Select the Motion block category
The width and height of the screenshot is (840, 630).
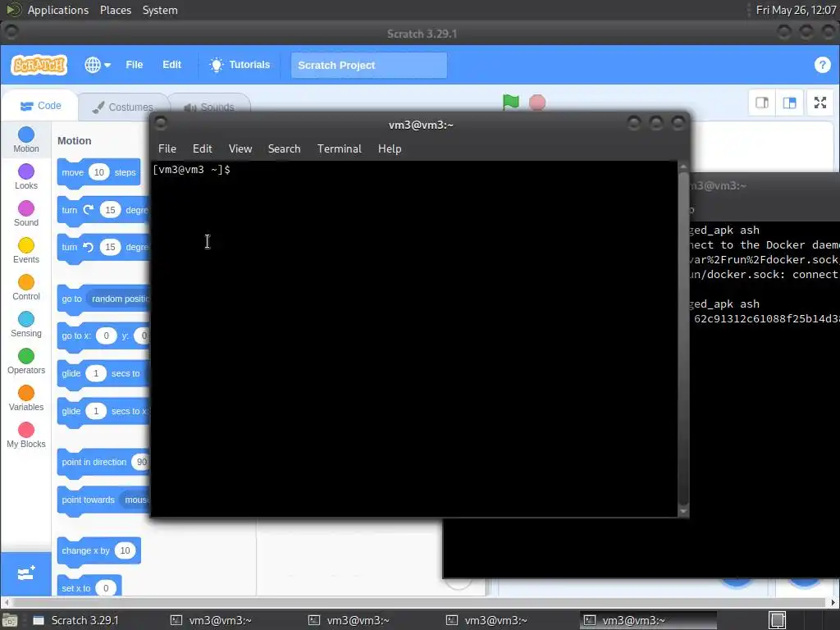click(25, 139)
